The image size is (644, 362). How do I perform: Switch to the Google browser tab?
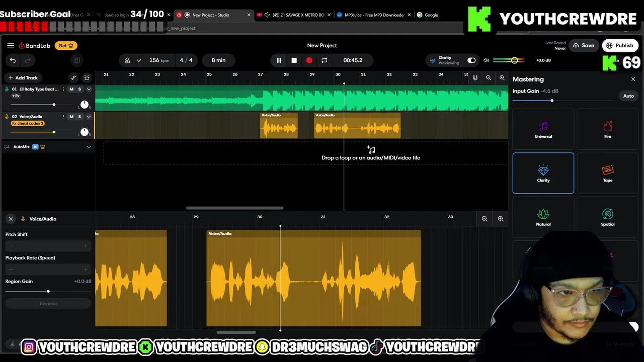(x=431, y=15)
